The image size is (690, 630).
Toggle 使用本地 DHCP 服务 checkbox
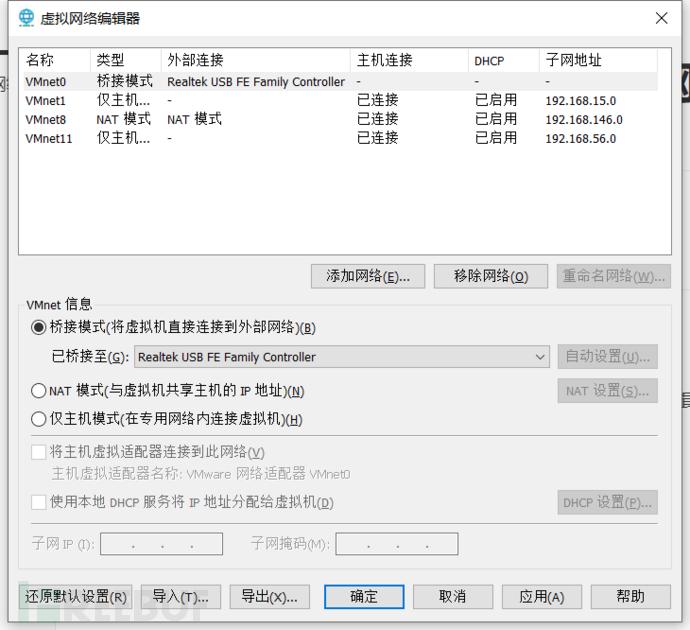[38, 502]
